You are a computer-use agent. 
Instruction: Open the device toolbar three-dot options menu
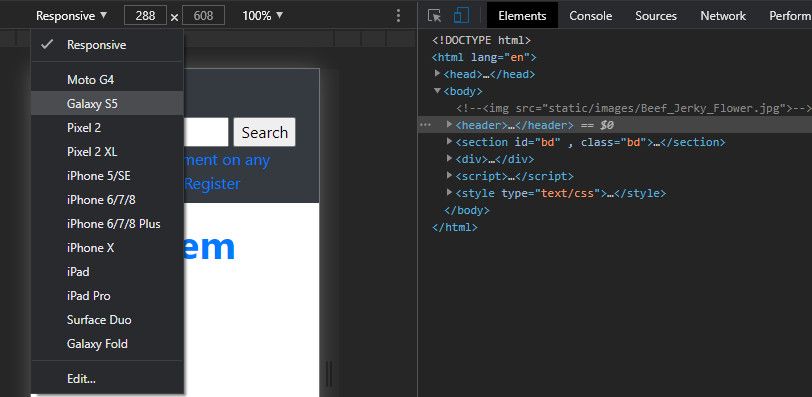pos(398,16)
